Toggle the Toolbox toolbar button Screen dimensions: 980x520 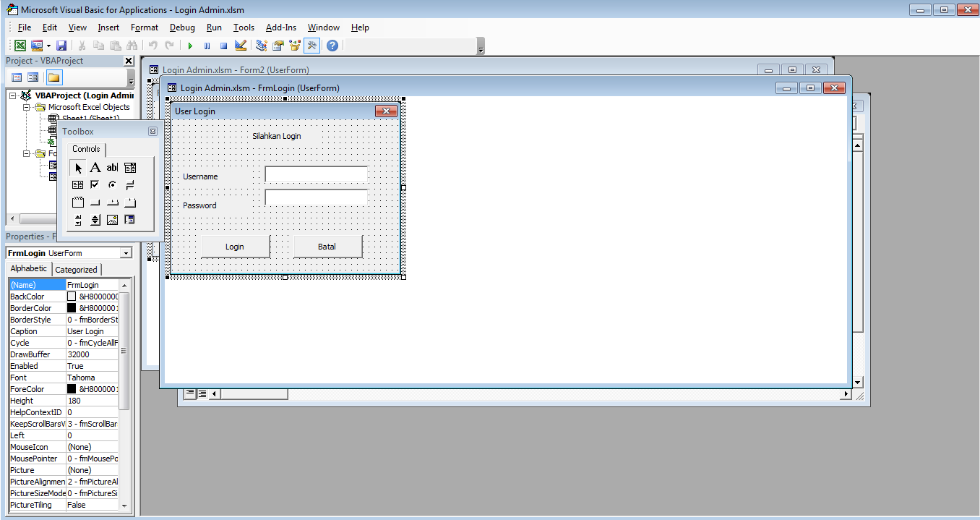coord(311,46)
